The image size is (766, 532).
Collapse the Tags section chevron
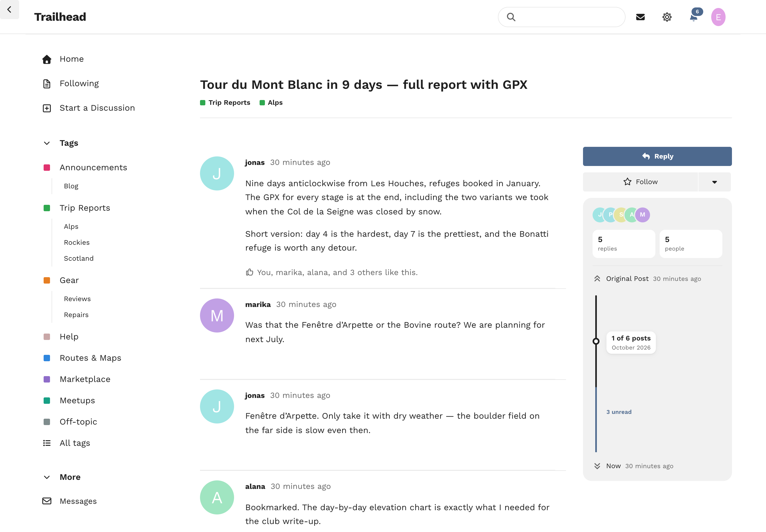click(47, 143)
